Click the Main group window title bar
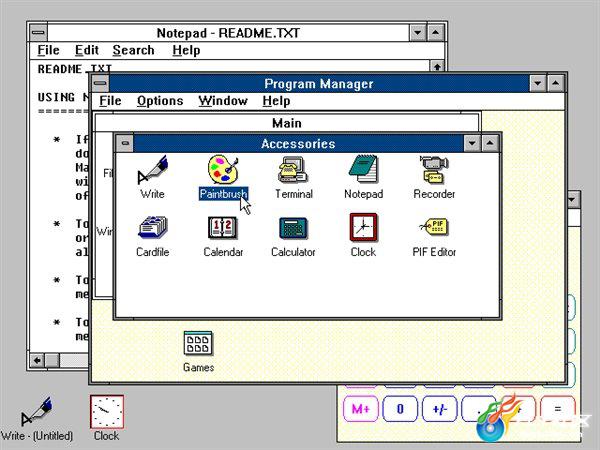 [287, 123]
